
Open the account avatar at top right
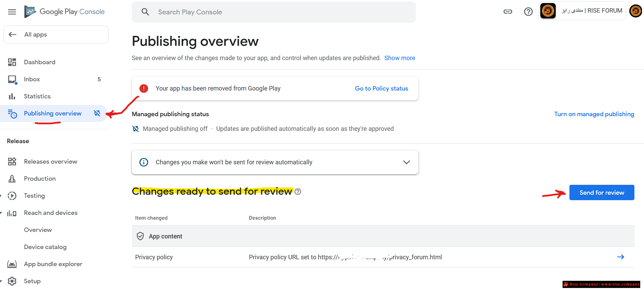(636, 11)
